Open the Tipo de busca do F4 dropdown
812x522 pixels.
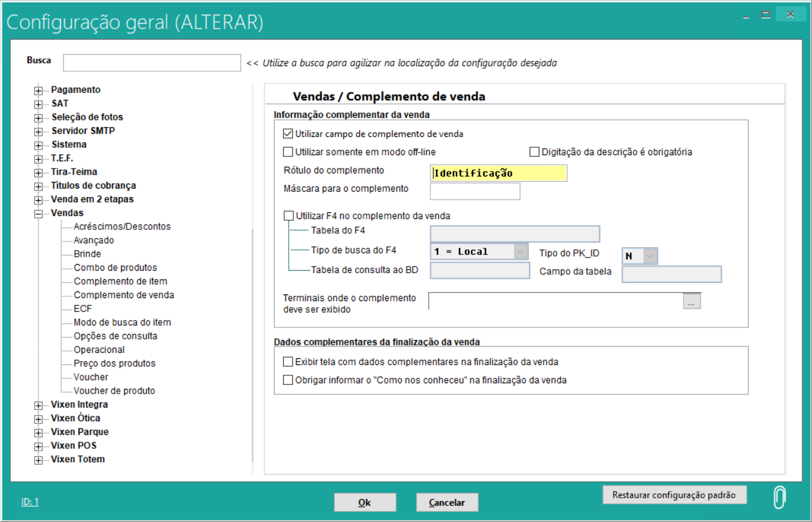(520, 252)
